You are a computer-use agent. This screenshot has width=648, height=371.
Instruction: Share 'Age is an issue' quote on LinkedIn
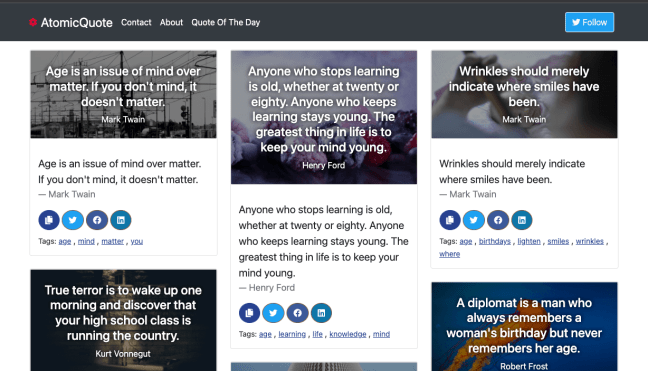click(121, 220)
